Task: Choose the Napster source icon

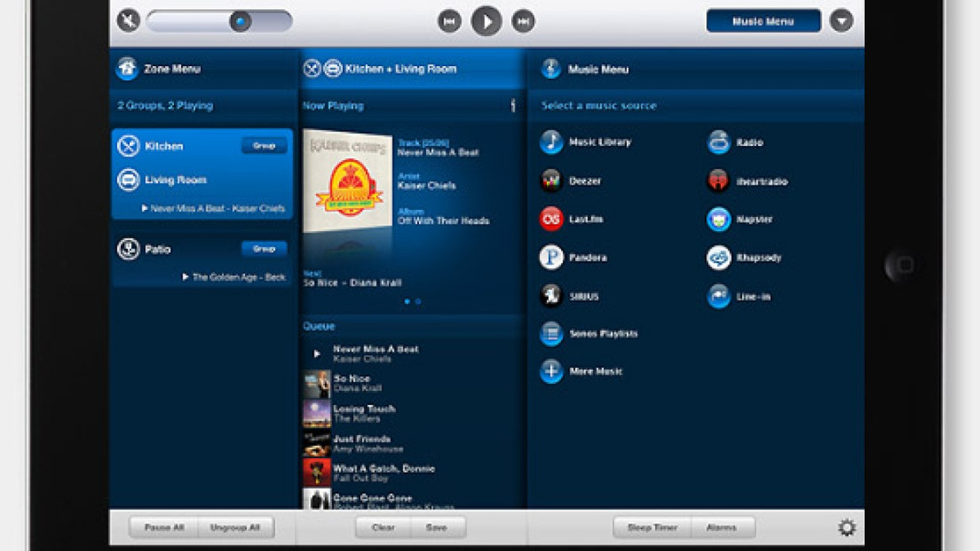Action: (x=719, y=220)
